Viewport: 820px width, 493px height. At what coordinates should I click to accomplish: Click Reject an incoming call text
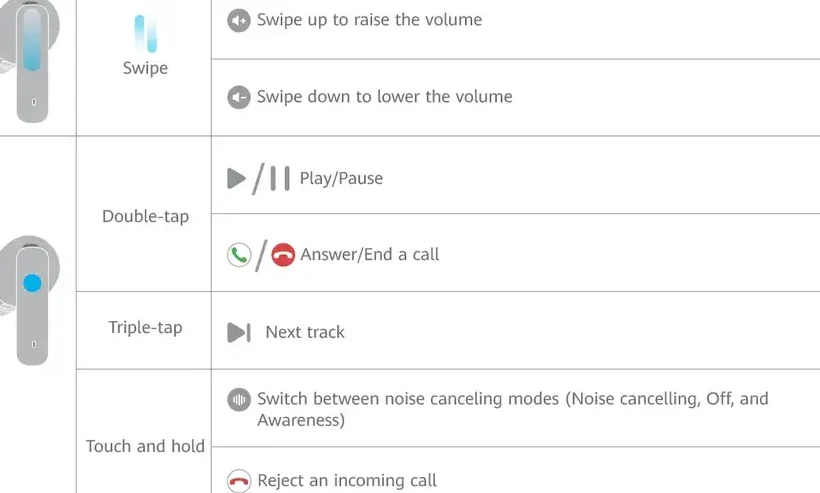click(347, 480)
